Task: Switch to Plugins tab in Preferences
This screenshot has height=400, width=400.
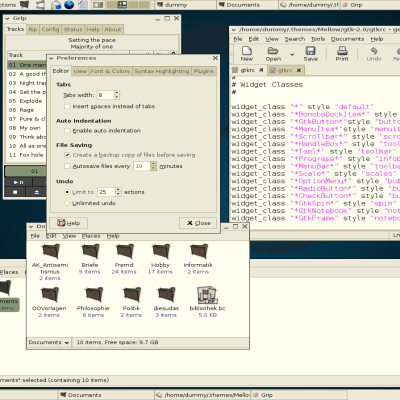Action: pos(204,71)
